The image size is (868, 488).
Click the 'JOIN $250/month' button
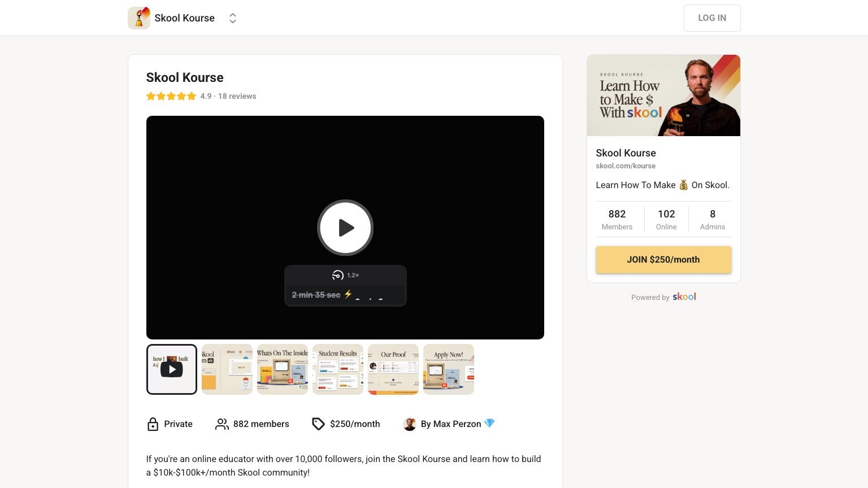(663, 260)
